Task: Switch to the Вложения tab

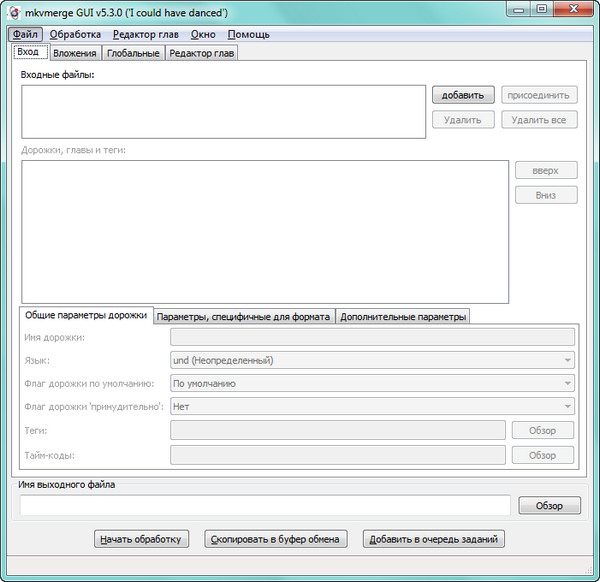Action: click(74, 53)
